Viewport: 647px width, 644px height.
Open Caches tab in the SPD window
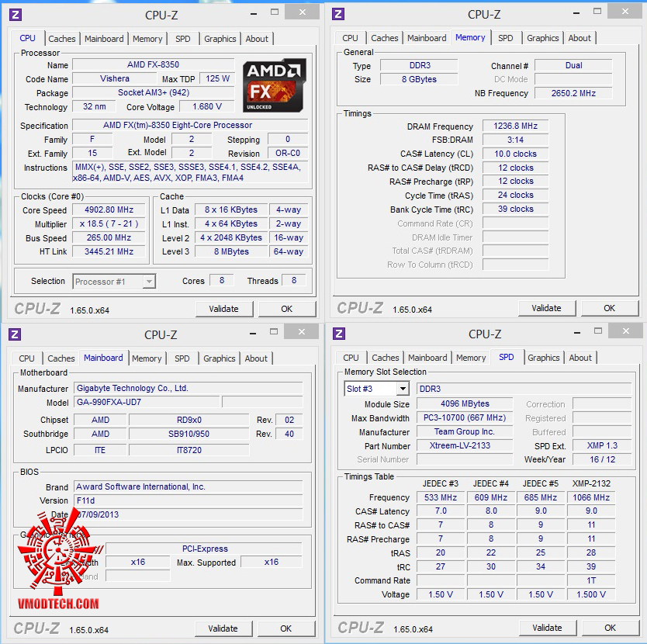click(x=386, y=358)
